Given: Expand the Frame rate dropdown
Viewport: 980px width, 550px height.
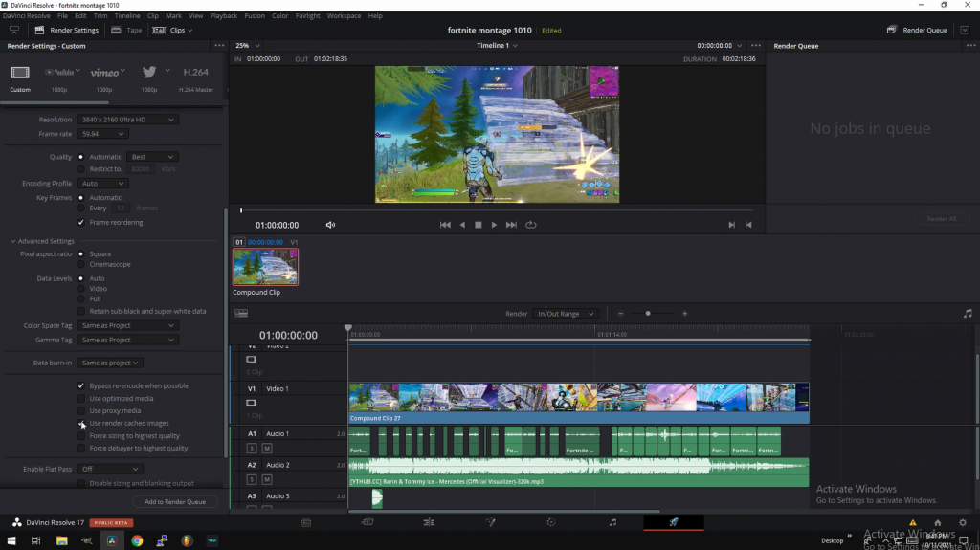Looking at the screenshot, I should (103, 135).
